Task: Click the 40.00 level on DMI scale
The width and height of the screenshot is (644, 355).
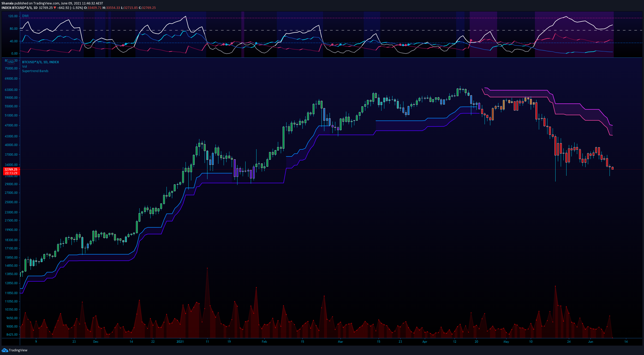Action: click(x=14, y=41)
